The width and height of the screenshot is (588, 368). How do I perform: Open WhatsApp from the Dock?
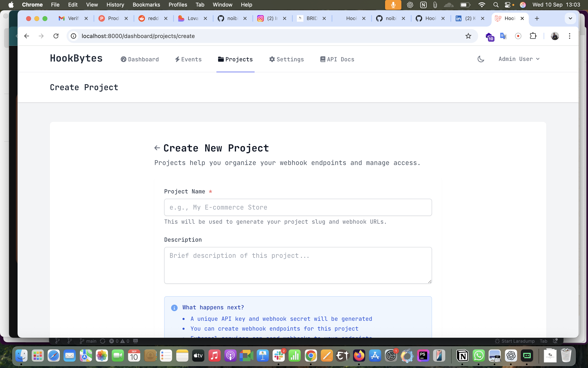tap(478, 356)
